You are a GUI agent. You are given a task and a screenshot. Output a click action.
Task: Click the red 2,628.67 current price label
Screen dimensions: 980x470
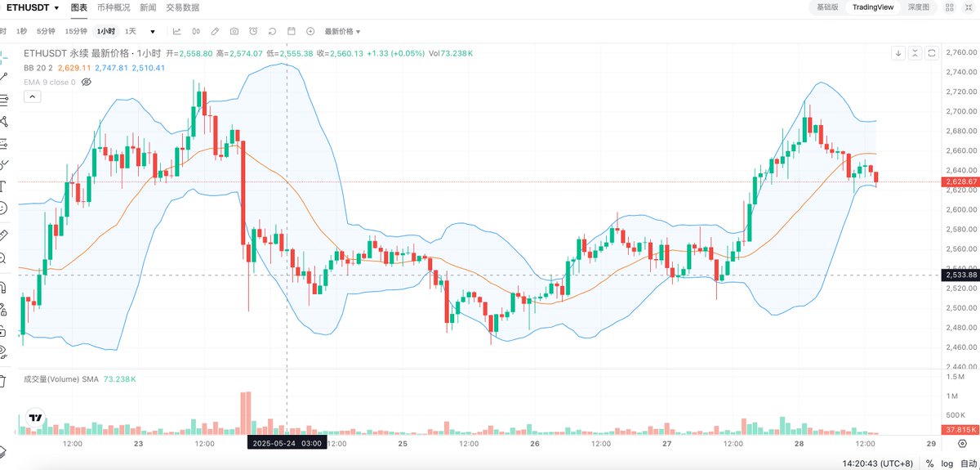(x=960, y=181)
